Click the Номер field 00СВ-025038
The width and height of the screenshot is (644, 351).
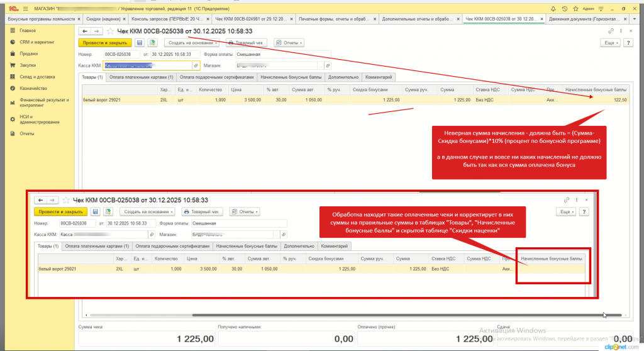click(x=121, y=54)
